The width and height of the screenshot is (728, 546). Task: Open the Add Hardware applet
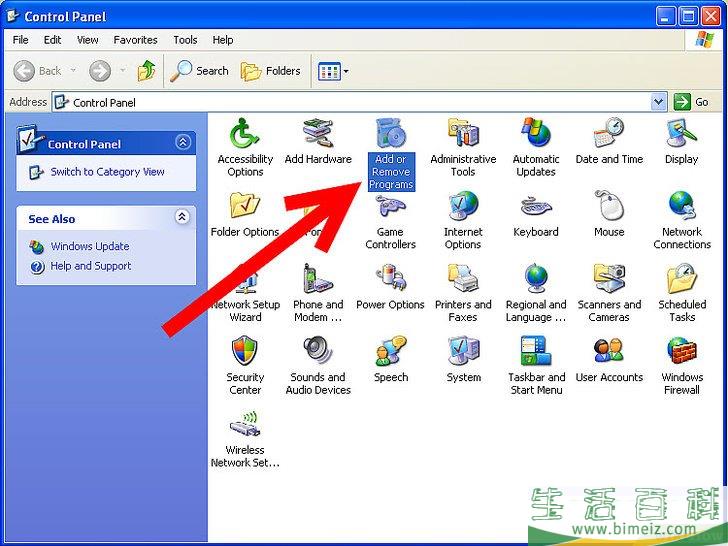point(318,141)
